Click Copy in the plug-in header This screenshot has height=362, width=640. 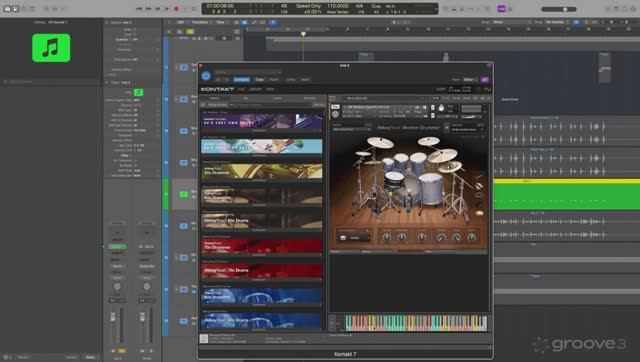[260, 80]
